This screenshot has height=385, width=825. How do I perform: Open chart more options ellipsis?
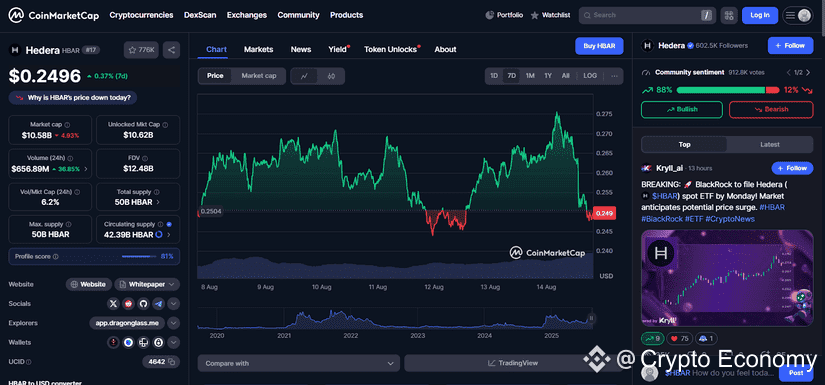(614, 76)
